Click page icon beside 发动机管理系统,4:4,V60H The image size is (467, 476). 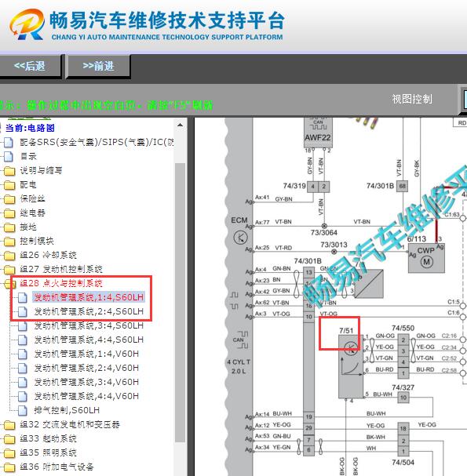23,397
